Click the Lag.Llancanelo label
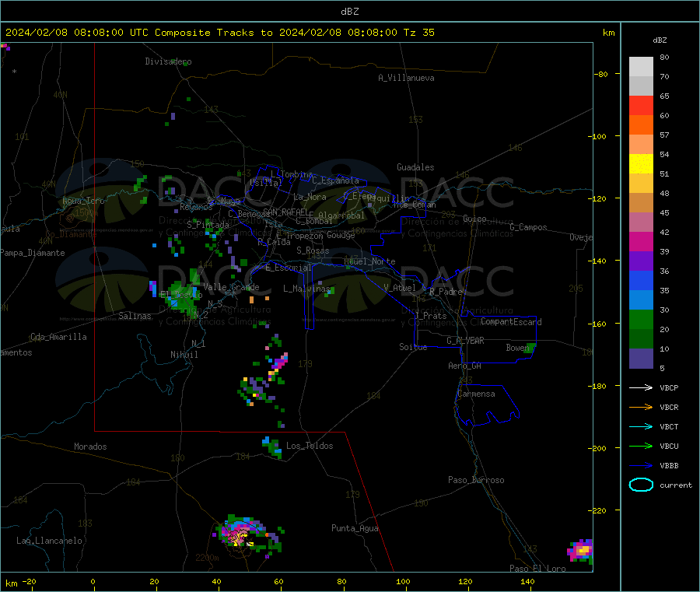 49,541
